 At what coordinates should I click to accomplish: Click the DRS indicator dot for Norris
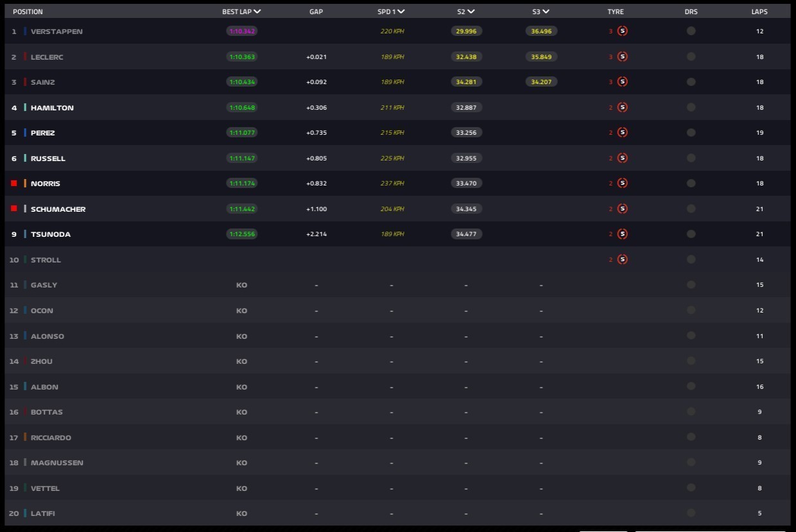point(691,183)
